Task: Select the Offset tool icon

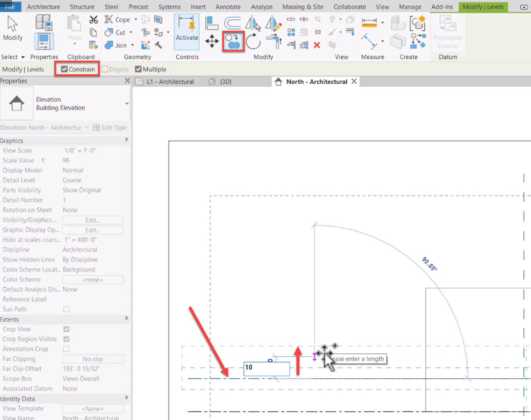Action: pyautogui.click(x=232, y=23)
